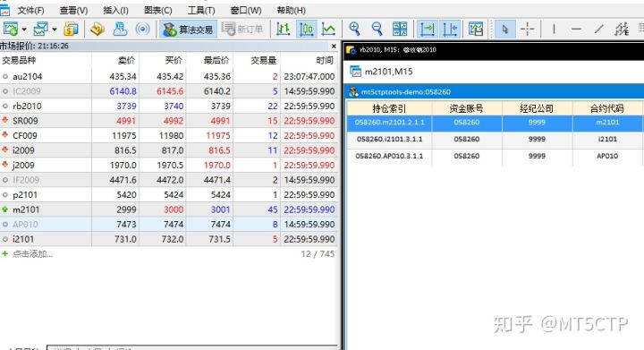Select the equidistant channel tool
The height and width of the screenshot is (350, 644).
pyautogui.click(x=622, y=29)
